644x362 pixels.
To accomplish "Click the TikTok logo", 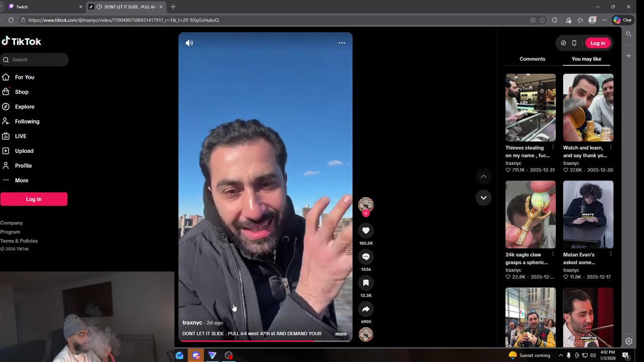I will click(x=22, y=41).
